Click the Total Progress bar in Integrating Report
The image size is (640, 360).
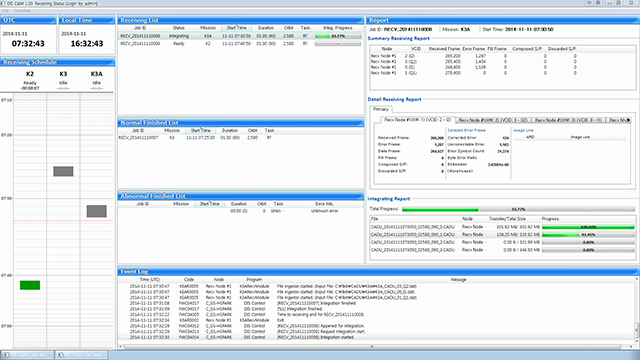tap(518, 209)
